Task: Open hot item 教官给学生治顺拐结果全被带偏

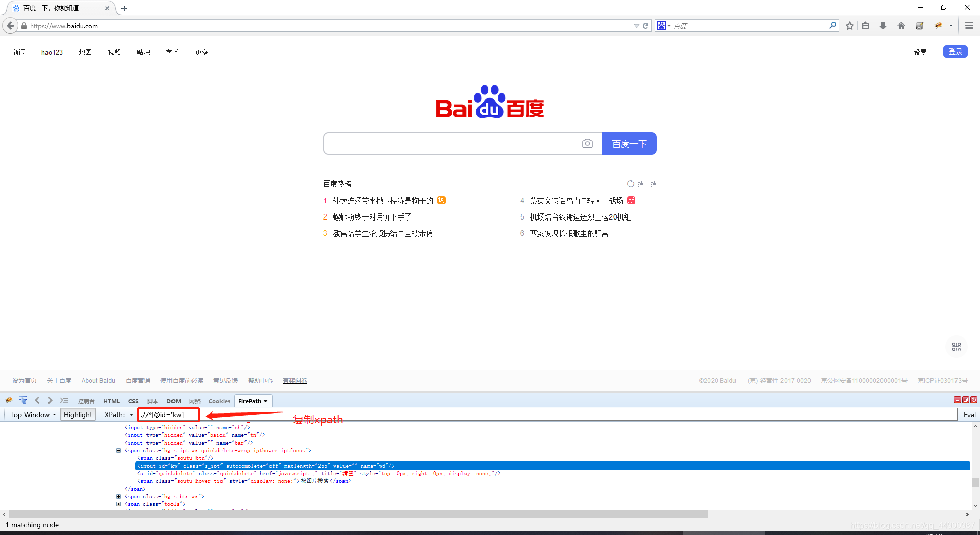Action: (x=383, y=233)
